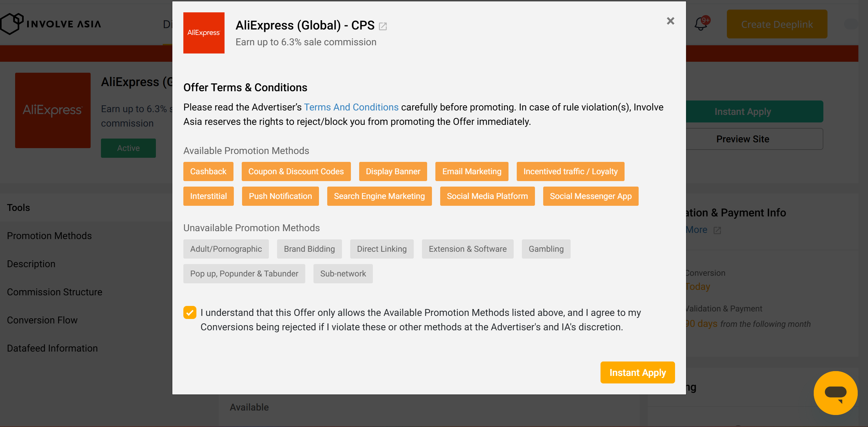Click the Search Engine Marketing tag
The width and height of the screenshot is (868, 427).
pyautogui.click(x=379, y=196)
